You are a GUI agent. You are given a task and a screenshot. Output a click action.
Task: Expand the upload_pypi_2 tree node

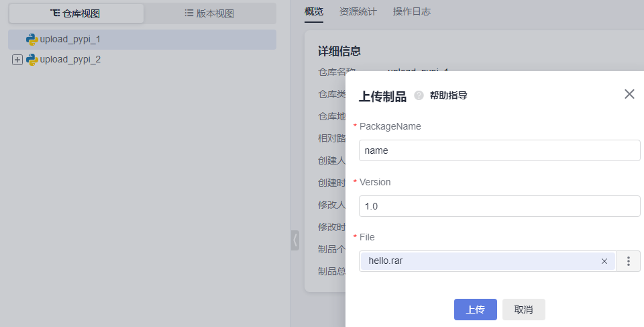[x=17, y=60]
